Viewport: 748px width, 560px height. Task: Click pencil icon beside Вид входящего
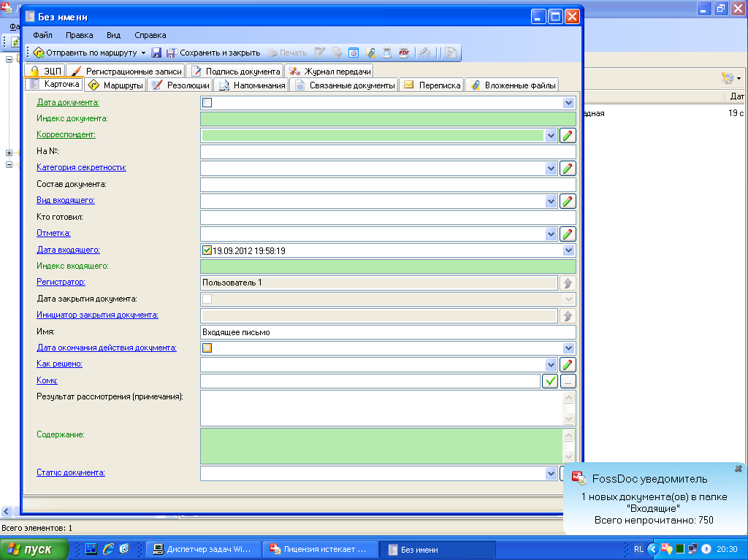(568, 201)
